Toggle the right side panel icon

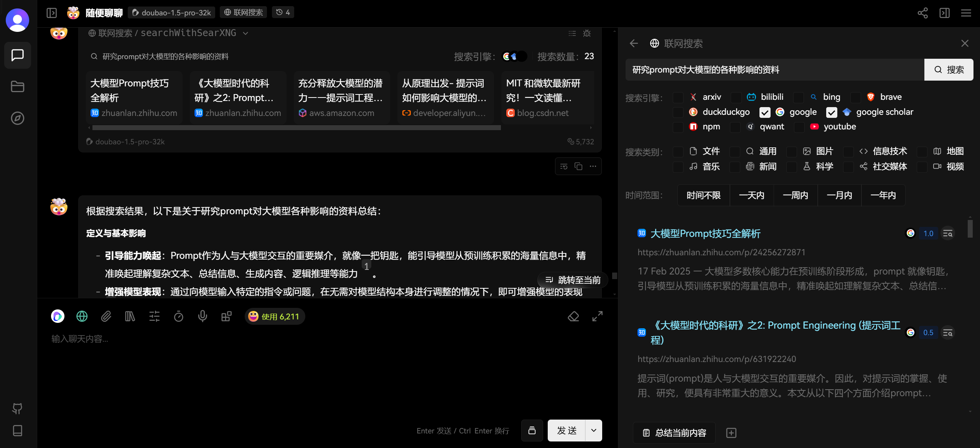tap(944, 13)
